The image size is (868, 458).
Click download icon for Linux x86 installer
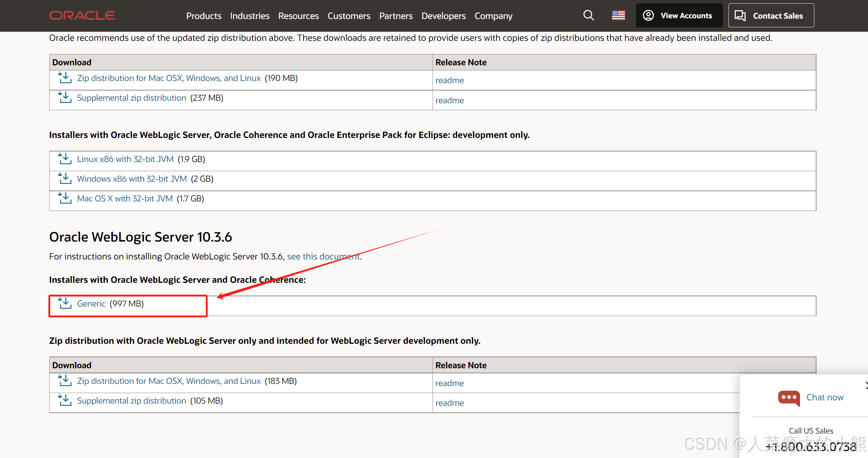click(x=65, y=159)
